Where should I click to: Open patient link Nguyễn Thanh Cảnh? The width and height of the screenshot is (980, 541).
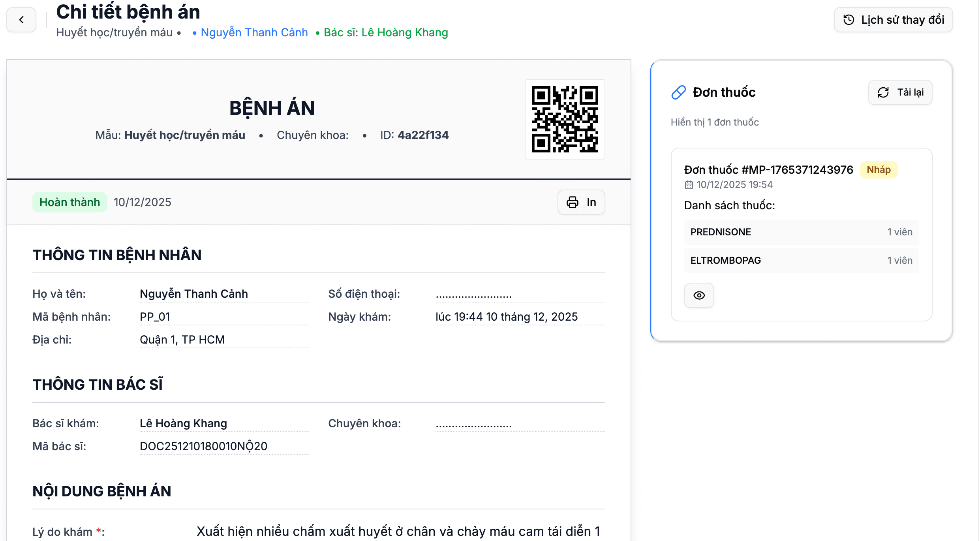(x=254, y=32)
